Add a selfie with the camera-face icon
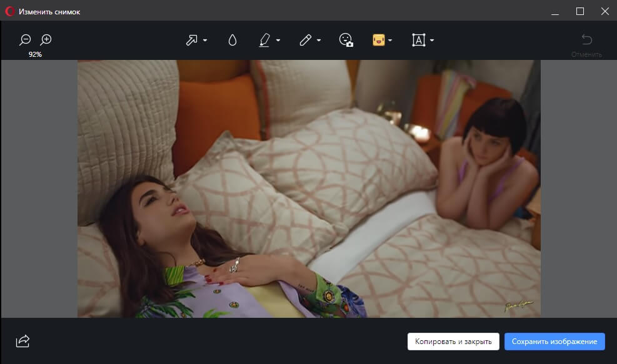Viewport: 617px width, 364px height. [x=346, y=40]
